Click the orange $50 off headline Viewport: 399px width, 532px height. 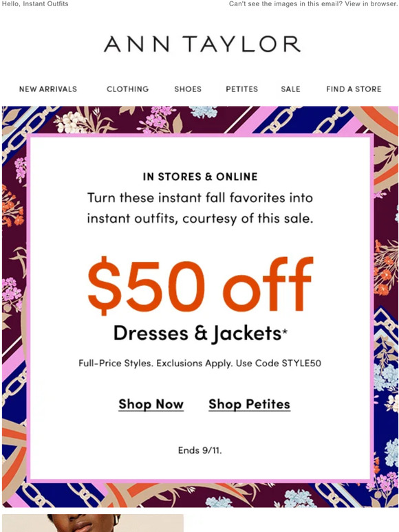pyautogui.click(x=200, y=285)
